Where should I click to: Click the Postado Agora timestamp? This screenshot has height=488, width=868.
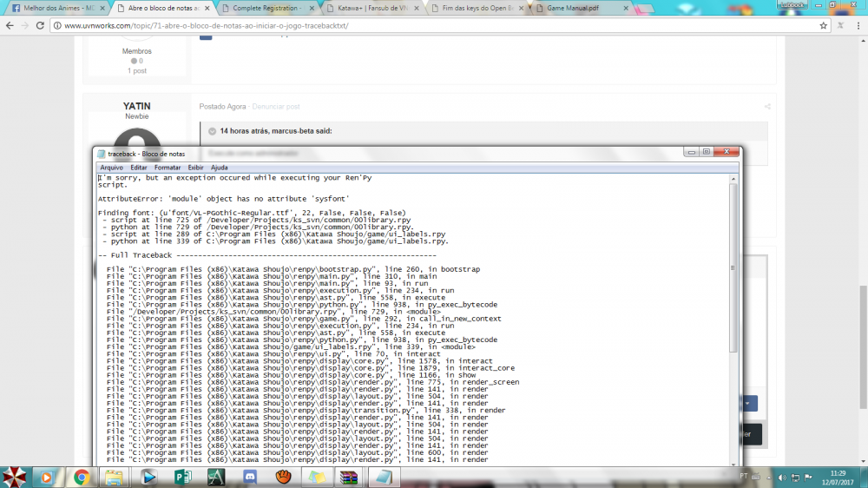[222, 106]
